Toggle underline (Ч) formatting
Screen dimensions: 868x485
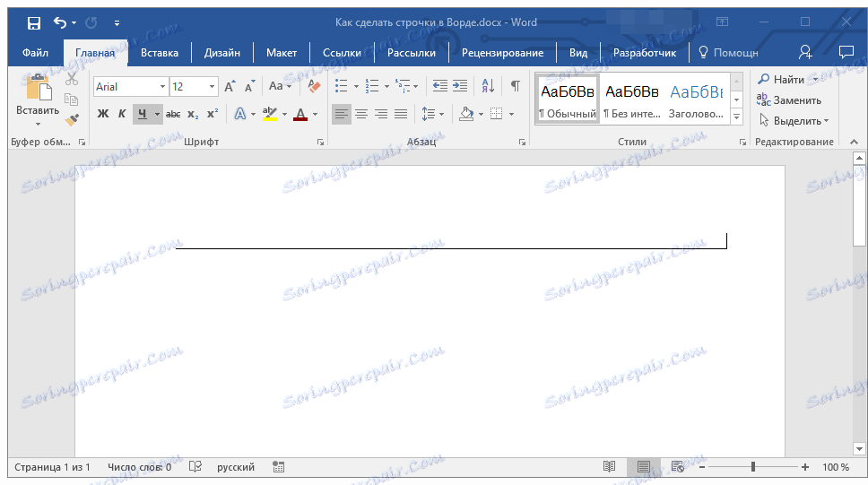(x=143, y=114)
